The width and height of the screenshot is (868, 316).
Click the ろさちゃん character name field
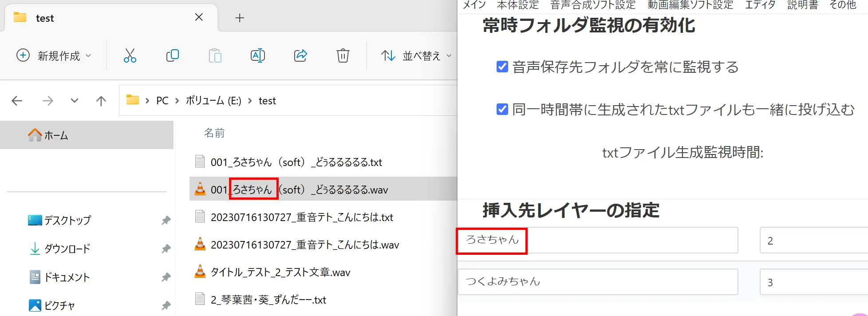click(597, 240)
